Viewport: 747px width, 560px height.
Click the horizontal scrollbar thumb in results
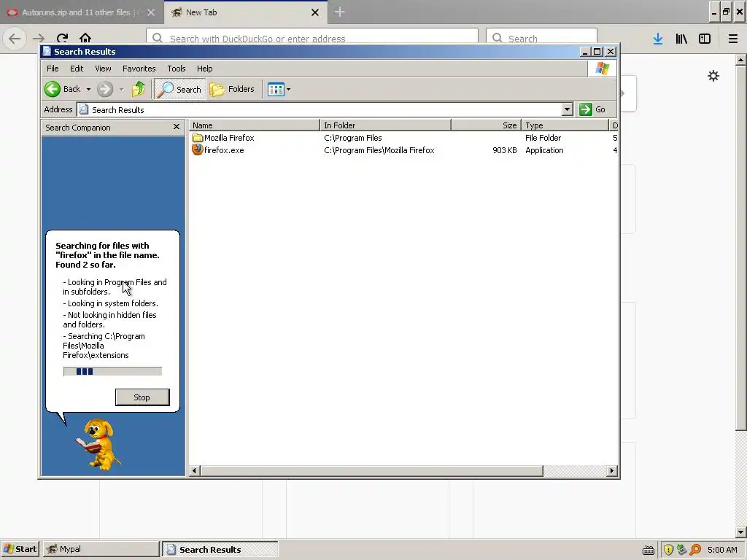tap(371, 471)
